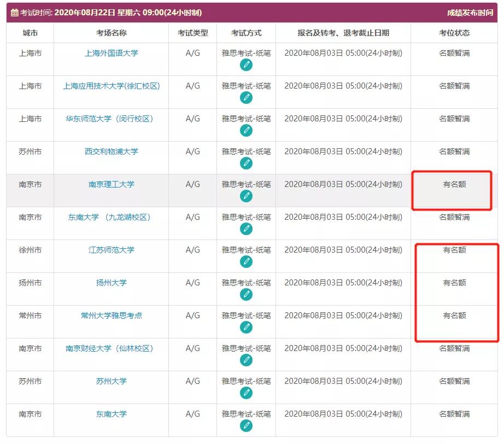This screenshot has width=504, height=444.
Task: Click the 考位状态 column header
Action: click(454, 33)
